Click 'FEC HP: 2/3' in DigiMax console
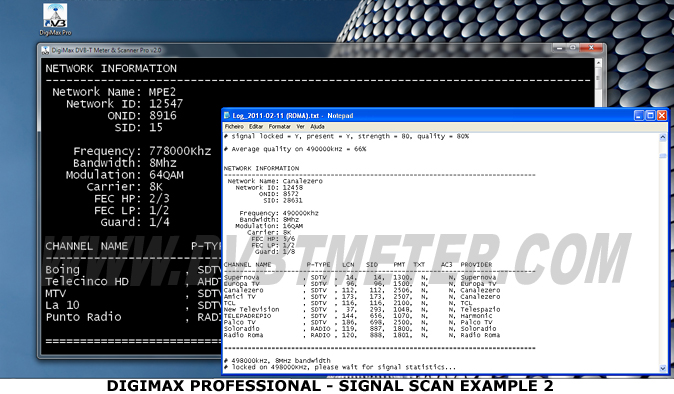 (x=132, y=199)
